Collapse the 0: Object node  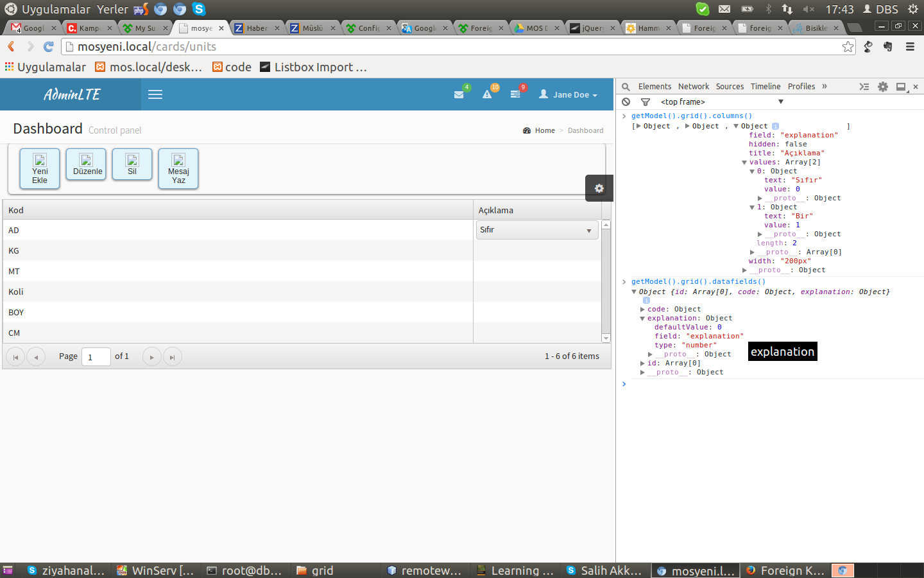[752, 171]
